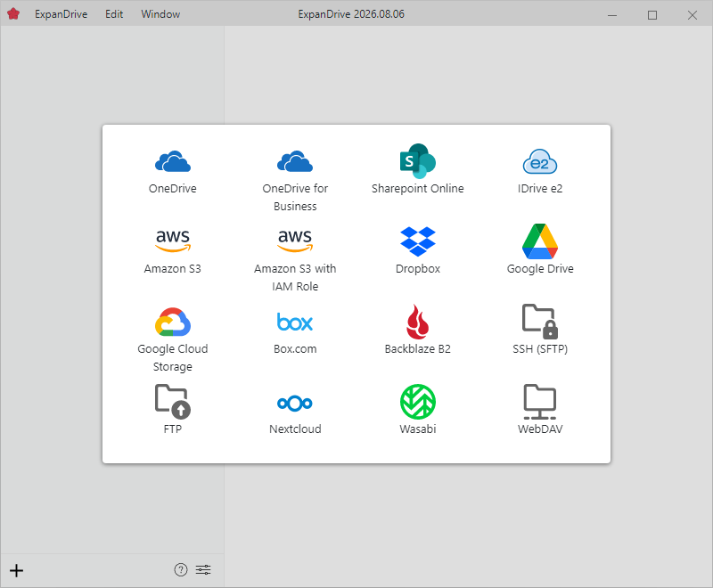
Task: Click the 'Google Drive' label text
Action: tap(540, 269)
